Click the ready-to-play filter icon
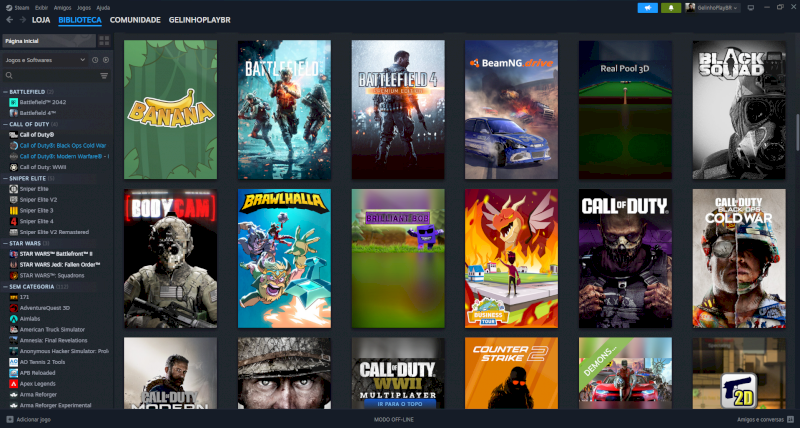 point(106,60)
